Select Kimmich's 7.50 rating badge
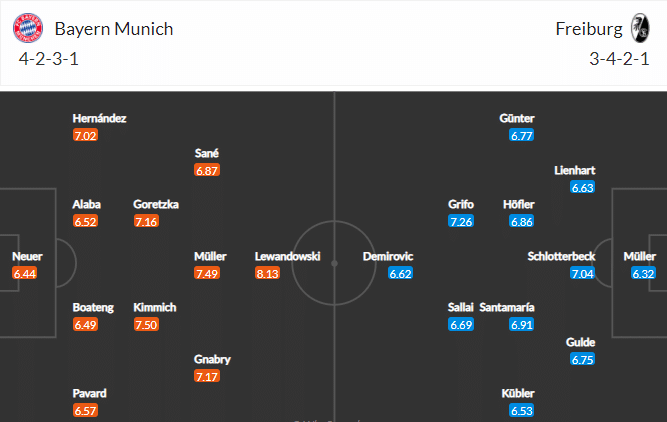This screenshot has width=667, height=422. (x=146, y=325)
